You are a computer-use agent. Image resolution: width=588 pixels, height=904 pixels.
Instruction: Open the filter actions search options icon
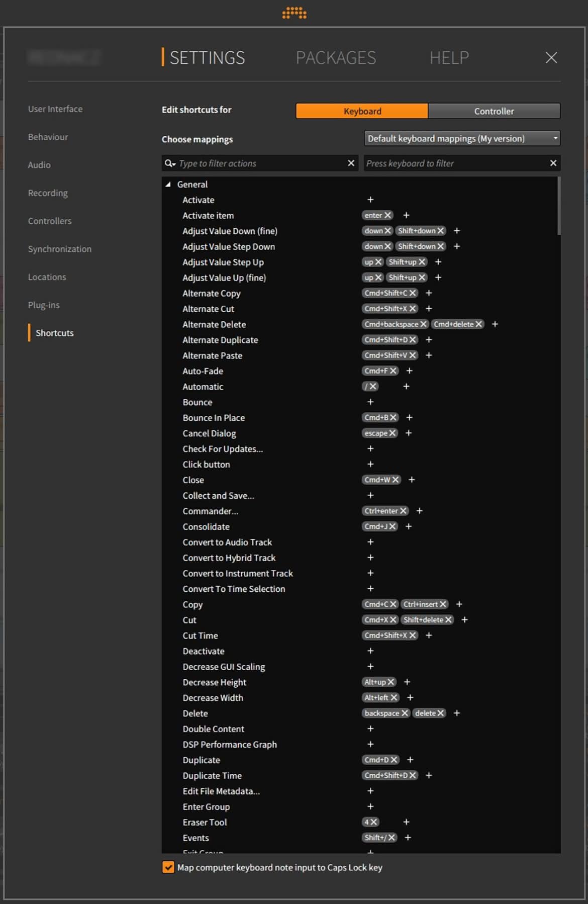tap(170, 163)
